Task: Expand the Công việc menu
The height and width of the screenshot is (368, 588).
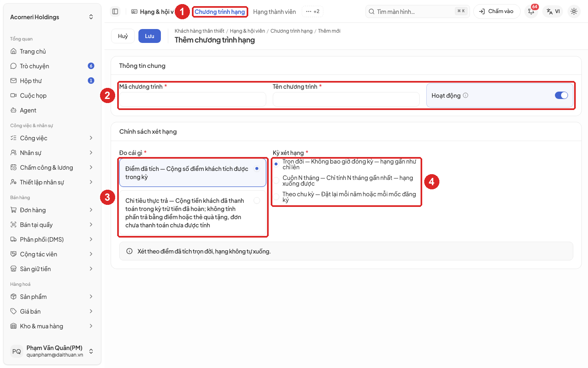Action: coord(52,138)
